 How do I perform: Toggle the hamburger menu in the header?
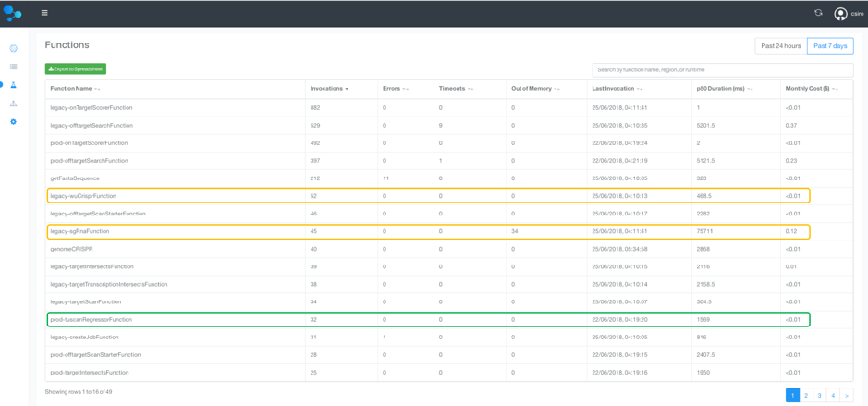click(x=44, y=13)
